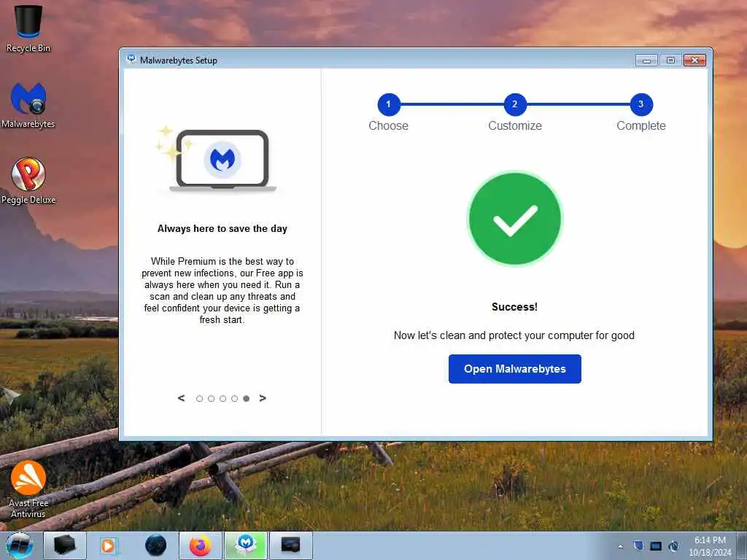Click the Open Malwarebytes button
This screenshot has height=560, width=747.
click(x=514, y=368)
